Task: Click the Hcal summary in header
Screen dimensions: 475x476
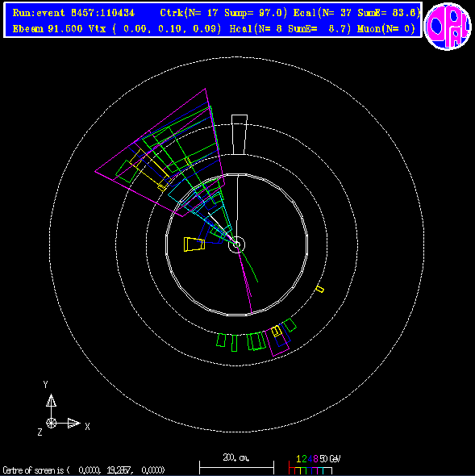Action: [x=290, y=29]
